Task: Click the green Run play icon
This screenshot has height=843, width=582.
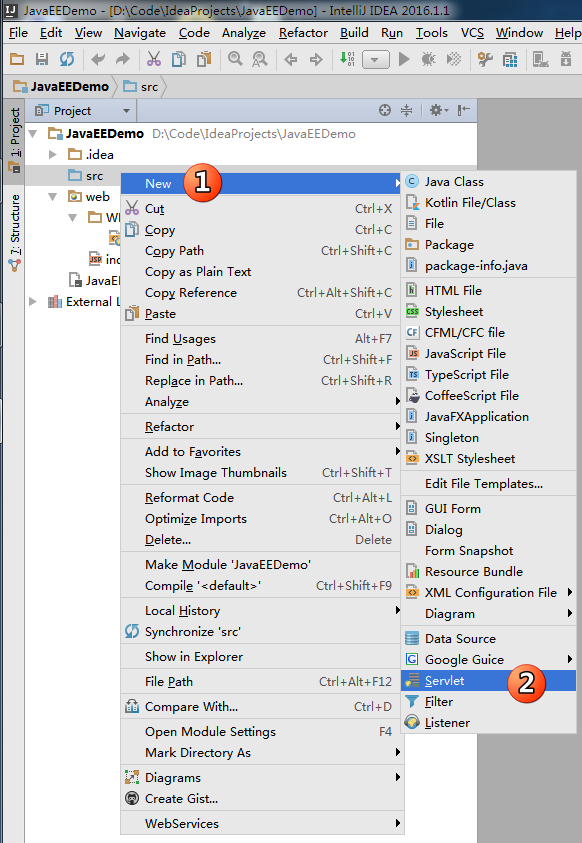Action: 404,59
